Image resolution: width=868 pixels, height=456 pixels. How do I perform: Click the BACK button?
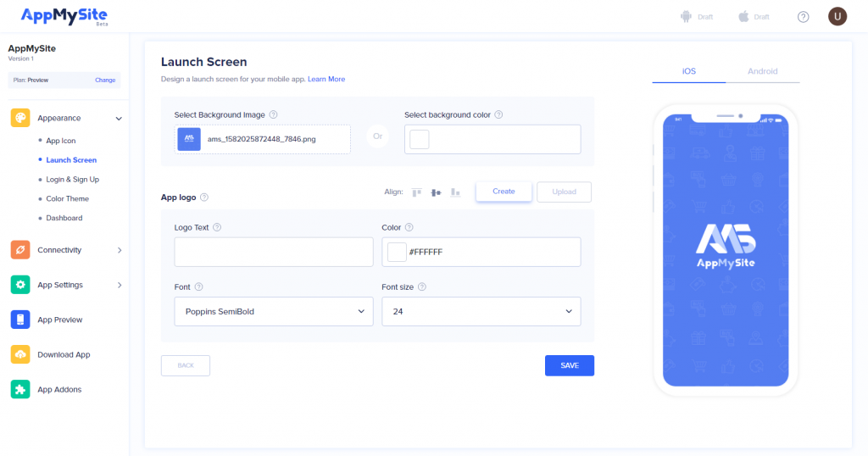(186, 366)
